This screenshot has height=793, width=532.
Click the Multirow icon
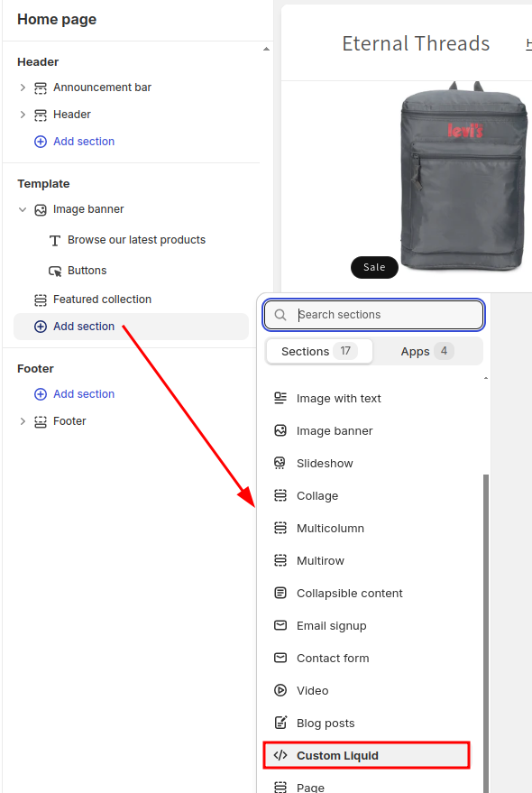pyautogui.click(x=280, y=560)
